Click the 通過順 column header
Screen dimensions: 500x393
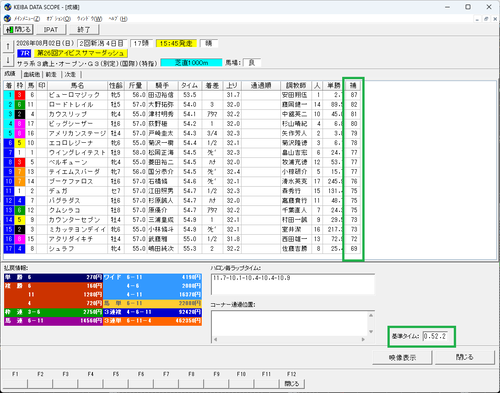(260, 86)
